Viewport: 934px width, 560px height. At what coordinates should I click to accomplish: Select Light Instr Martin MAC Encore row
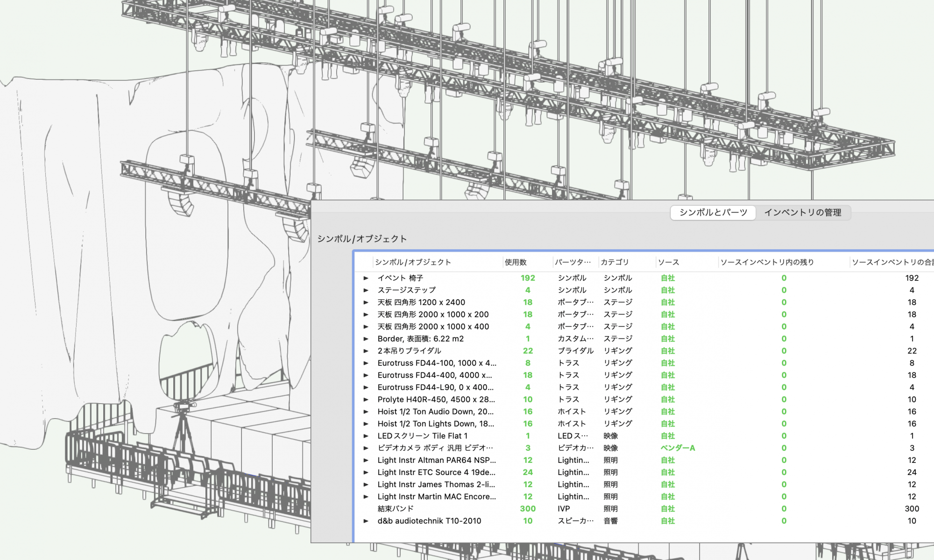437,497
